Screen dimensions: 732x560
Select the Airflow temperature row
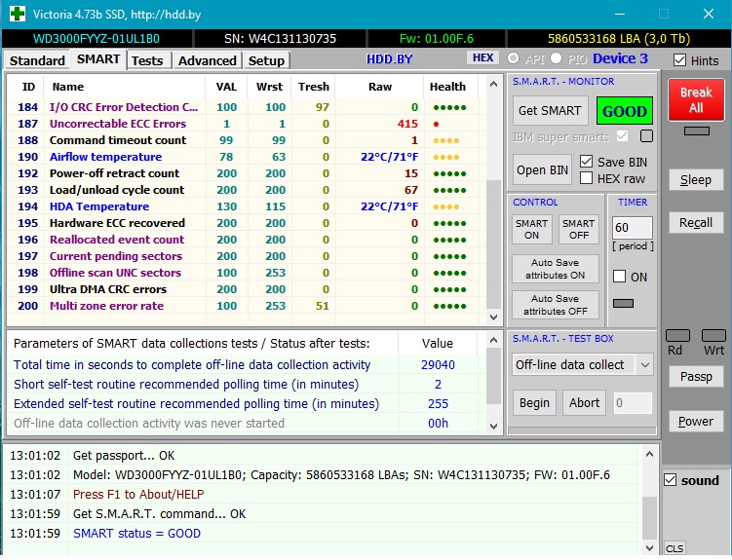point(246,157)
